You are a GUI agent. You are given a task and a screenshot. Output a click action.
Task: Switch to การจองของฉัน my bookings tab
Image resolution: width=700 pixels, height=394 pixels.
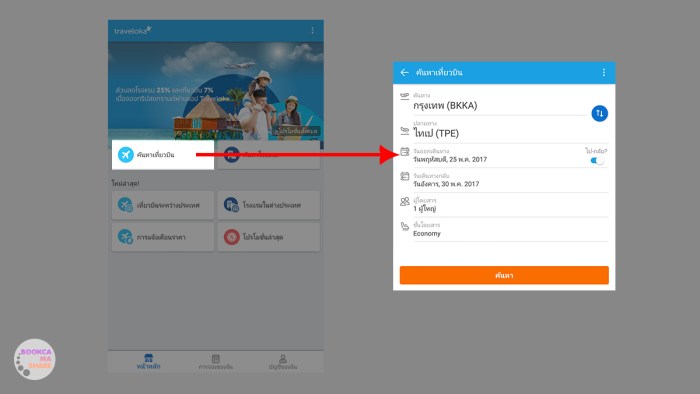216,361
